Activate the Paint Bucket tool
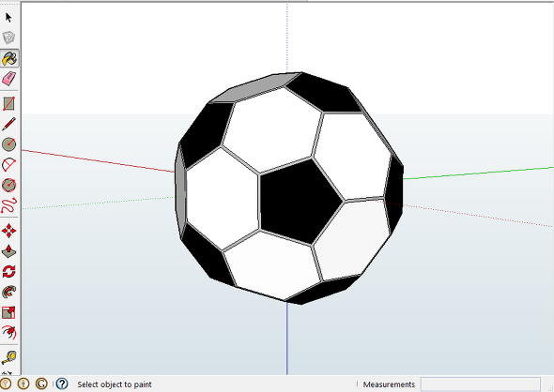The width and height of the screenshot is (554, 392). [9, 58]
